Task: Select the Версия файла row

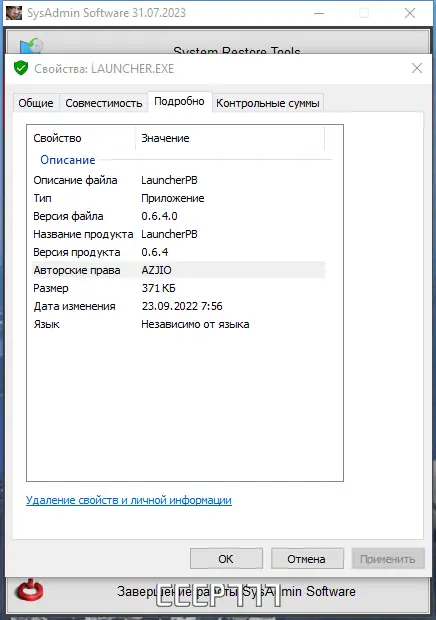Action: (178, 216)
